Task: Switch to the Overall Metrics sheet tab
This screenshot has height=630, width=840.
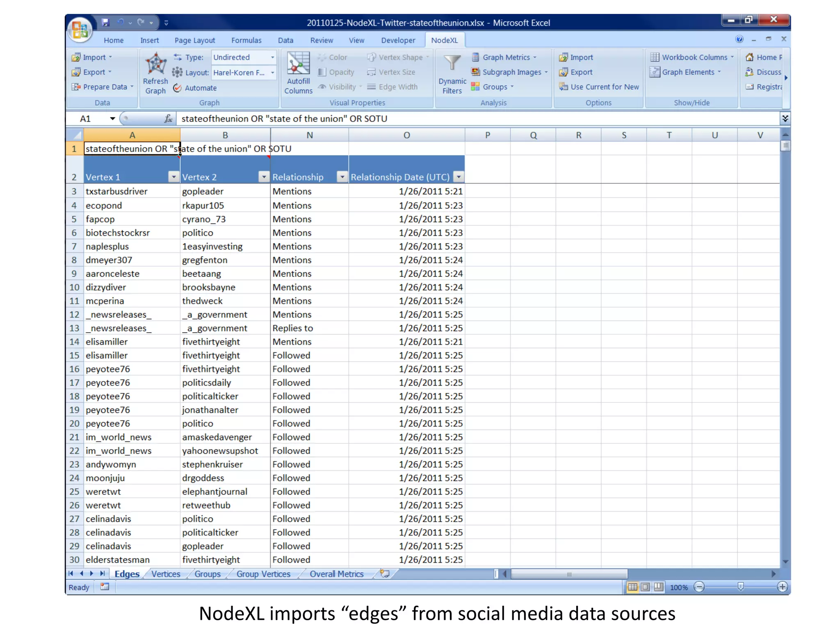Action: click(336, 574)
